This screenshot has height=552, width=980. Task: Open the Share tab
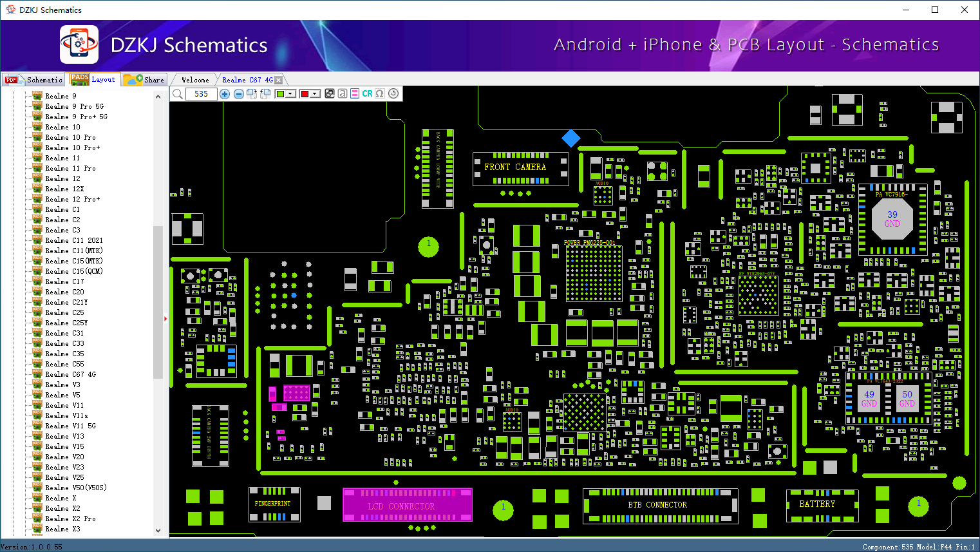click(144, 80)
